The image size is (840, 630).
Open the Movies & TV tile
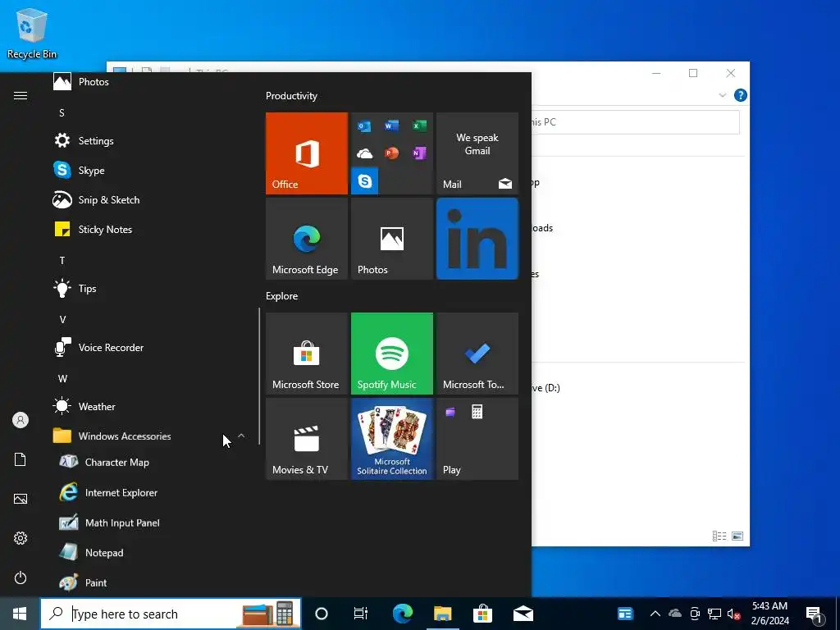pyautogui.click(x=307, y=439)
